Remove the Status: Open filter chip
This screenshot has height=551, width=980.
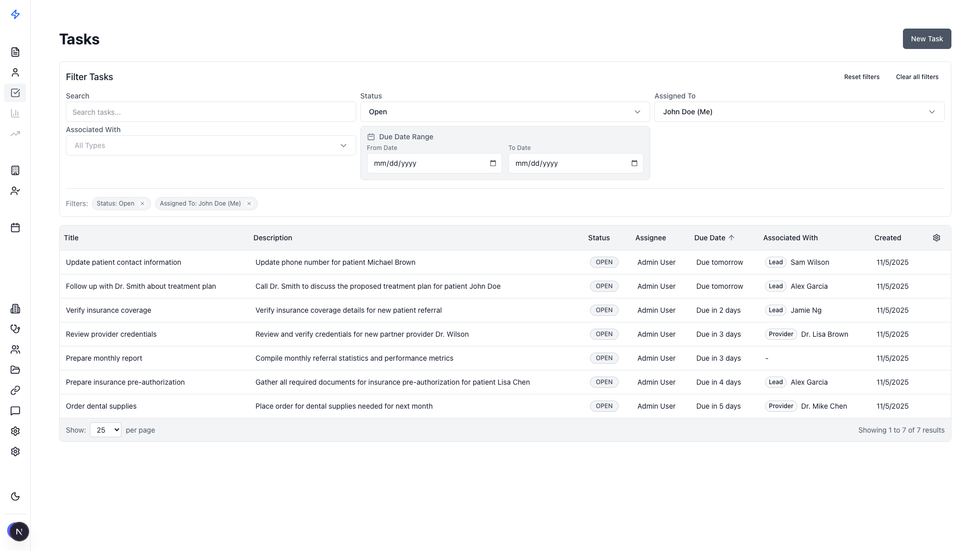(x=142, y=203)
